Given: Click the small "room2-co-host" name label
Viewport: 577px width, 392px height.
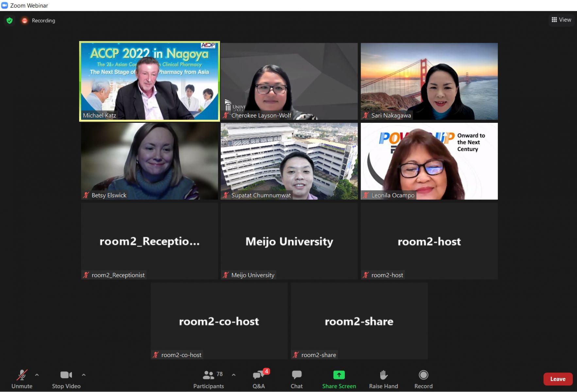Looking at the screenshot, I should [181, 355].
